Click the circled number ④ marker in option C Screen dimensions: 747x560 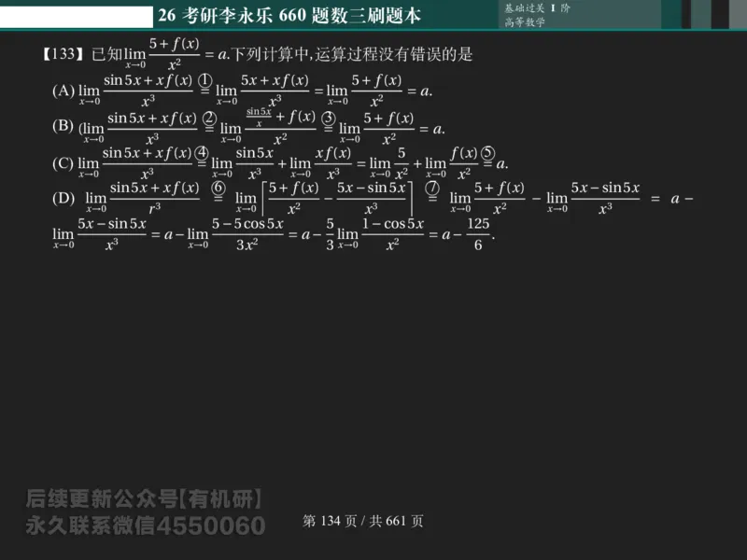(200, 151)
